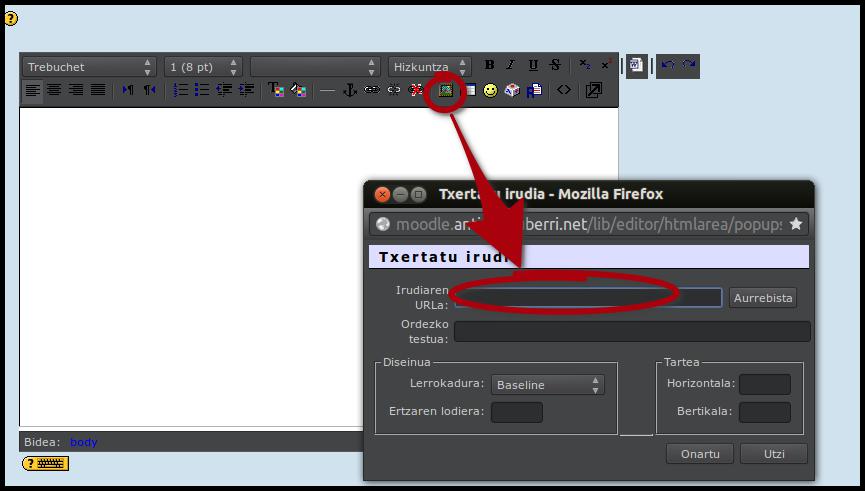Toggle underline text formatting

533,66
